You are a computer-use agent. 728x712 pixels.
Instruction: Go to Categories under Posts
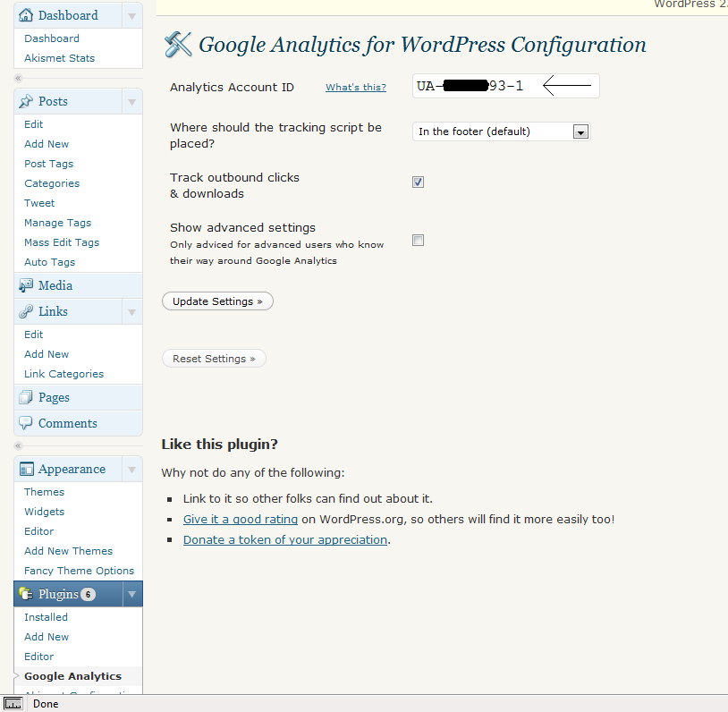pyautogui.click(x=52, y=183)
